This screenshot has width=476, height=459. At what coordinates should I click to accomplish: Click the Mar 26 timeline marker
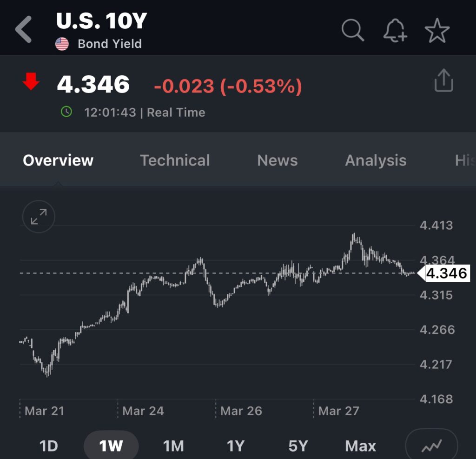tap(241, 411)
